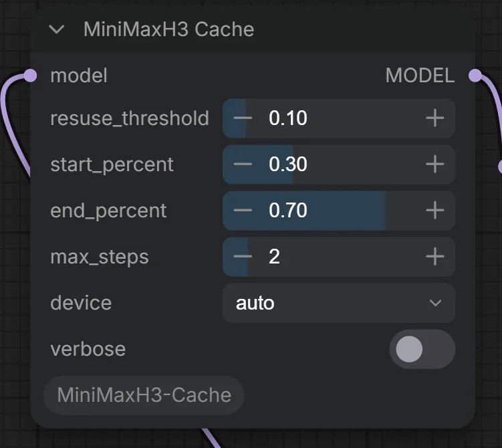The image size is (502, 448).
Task: Open the device dropdown set to auto
Action: point(338,303)
